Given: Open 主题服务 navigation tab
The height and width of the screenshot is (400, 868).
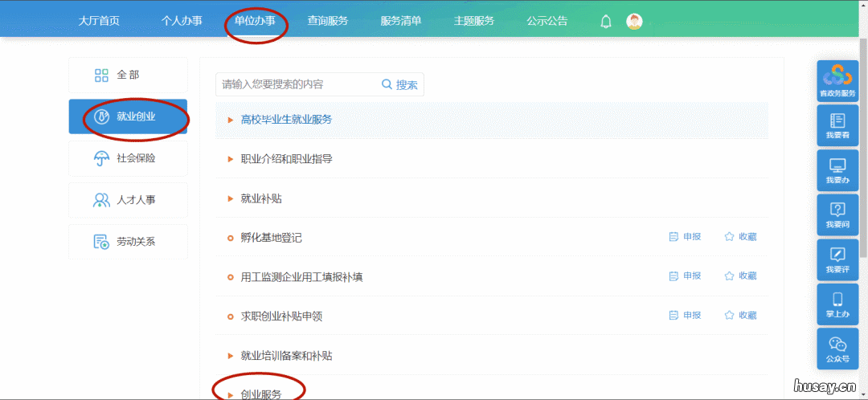Looking at the screenshot, I should point(474,22).
